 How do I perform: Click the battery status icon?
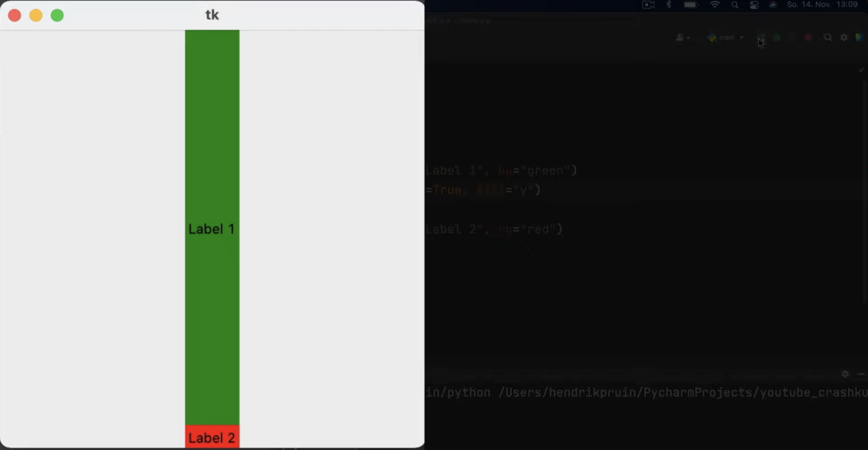coord(691,5)
